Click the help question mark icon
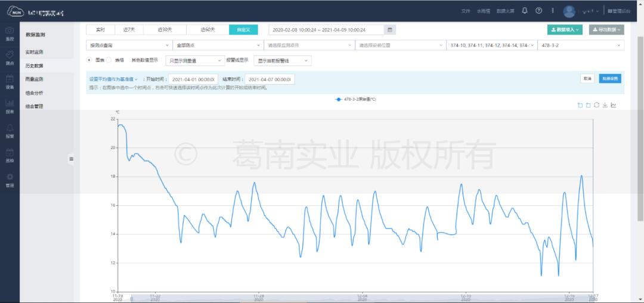The image size is (644, 303). [539, 11]
